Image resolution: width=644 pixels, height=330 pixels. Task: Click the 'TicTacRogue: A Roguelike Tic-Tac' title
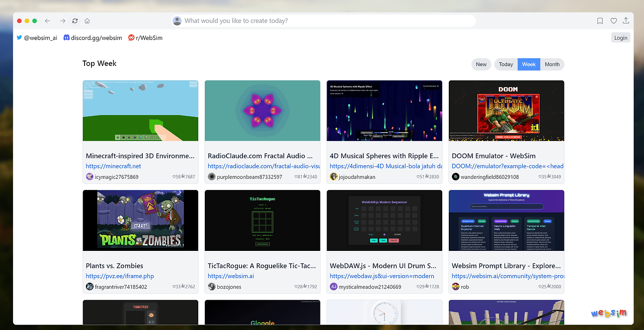[x=262, y=266]
